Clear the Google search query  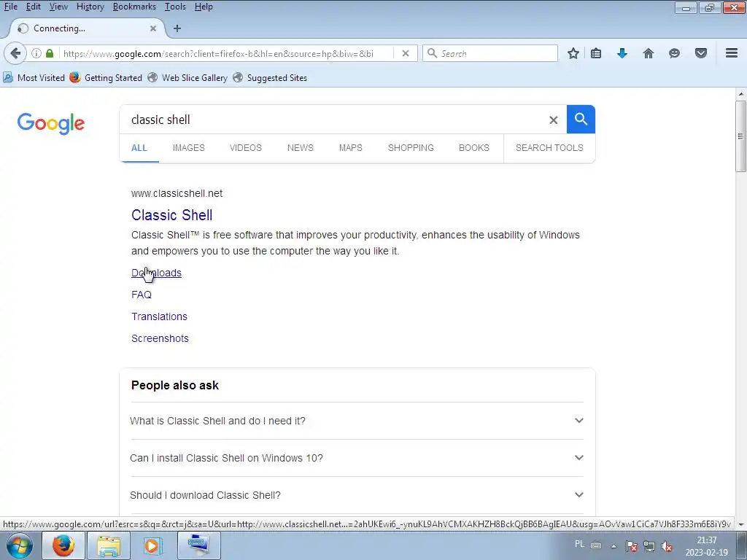[x=553, y=120]
